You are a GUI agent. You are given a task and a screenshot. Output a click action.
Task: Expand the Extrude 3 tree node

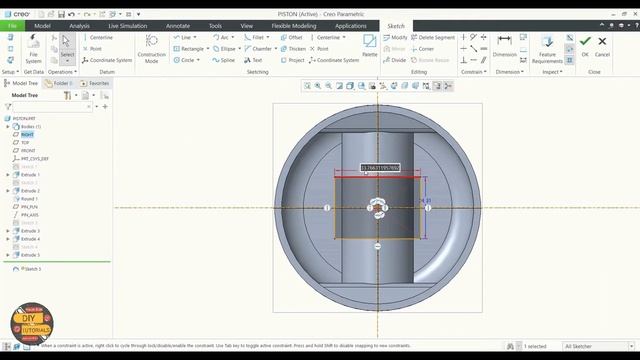pos(8,231)
